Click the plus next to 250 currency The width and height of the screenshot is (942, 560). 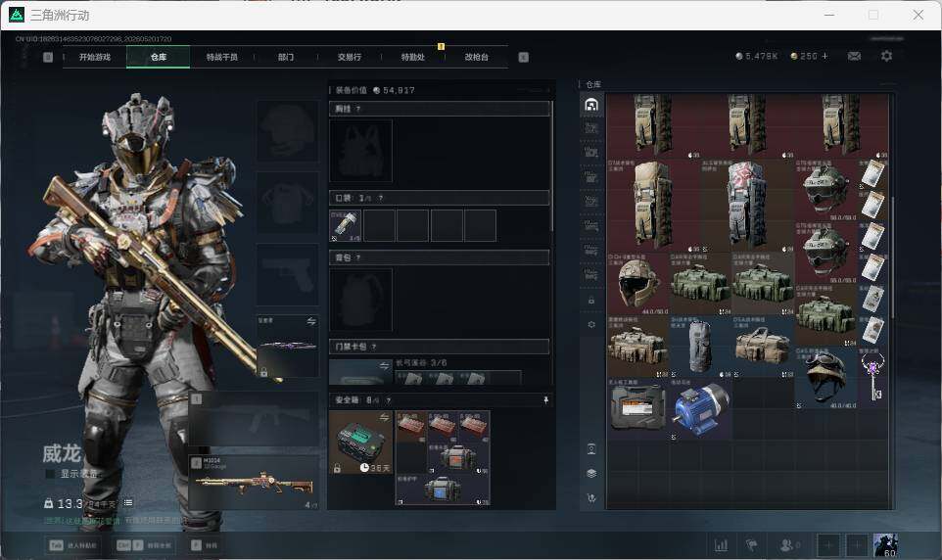[x=824, y=56]
